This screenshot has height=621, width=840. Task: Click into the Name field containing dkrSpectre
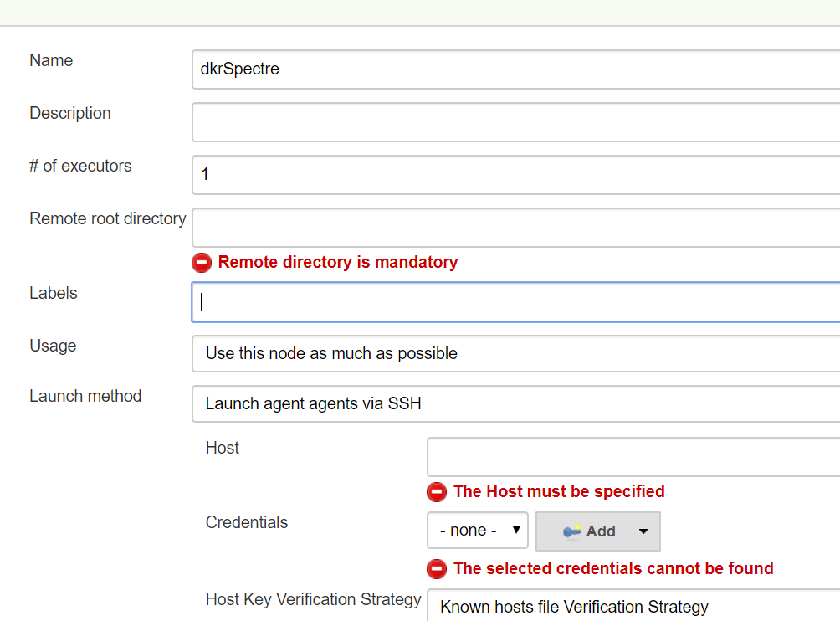click(515, 69)
